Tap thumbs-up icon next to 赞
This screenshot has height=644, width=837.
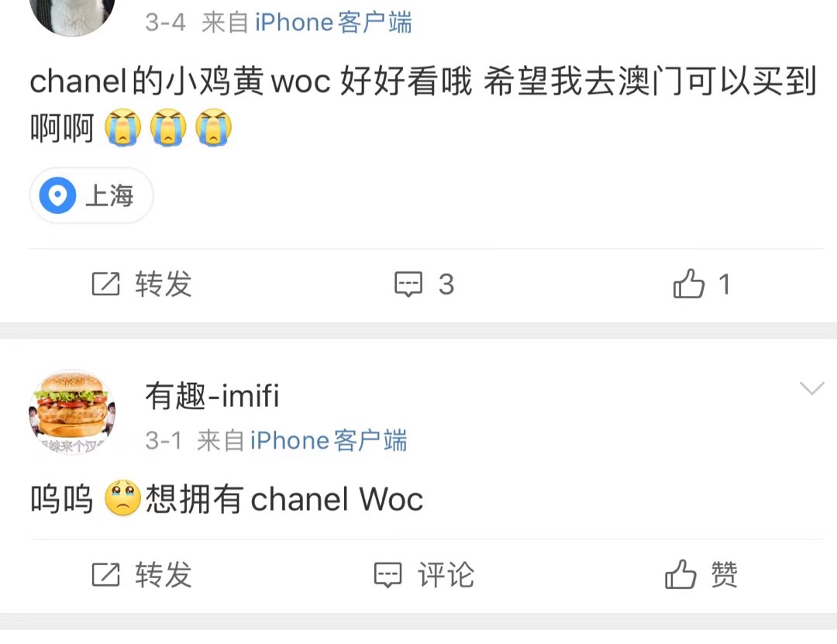[680, 574]
